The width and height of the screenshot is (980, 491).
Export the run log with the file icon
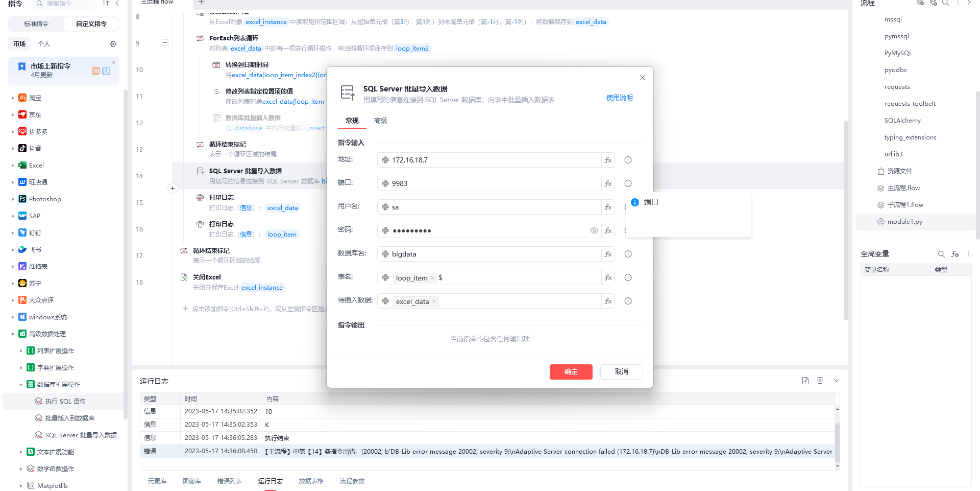click(805, 381)
